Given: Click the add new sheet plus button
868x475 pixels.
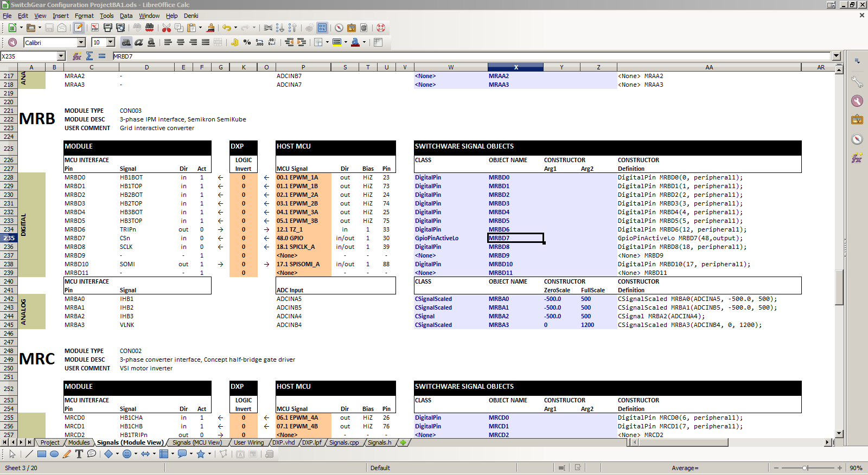Looking at the screenshot, I should tap(403, 442).
